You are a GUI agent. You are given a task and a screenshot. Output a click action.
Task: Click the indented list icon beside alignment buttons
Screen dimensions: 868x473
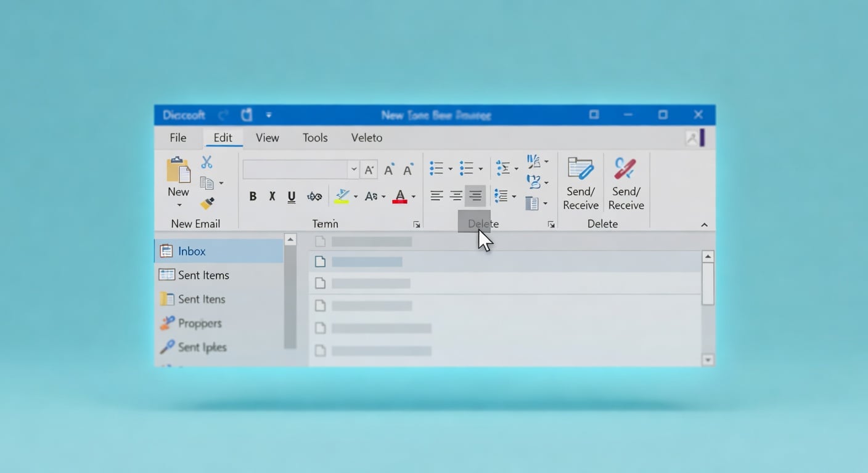coord(501,196)
